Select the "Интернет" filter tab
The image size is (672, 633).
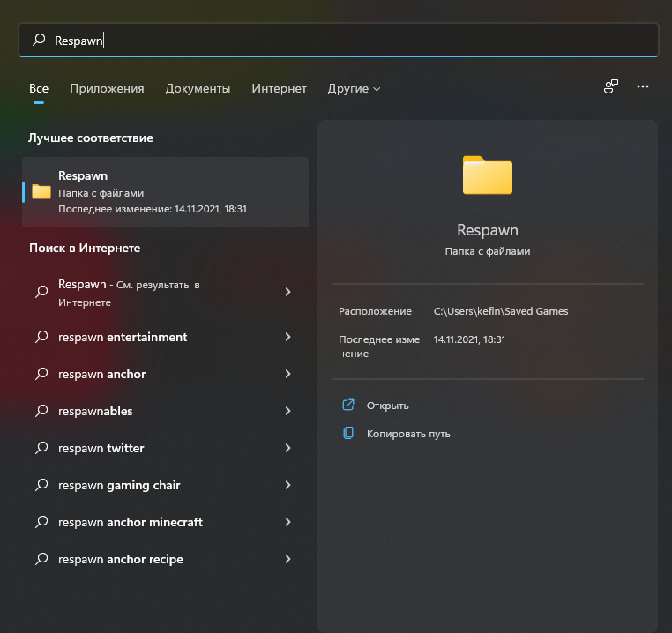279,89
